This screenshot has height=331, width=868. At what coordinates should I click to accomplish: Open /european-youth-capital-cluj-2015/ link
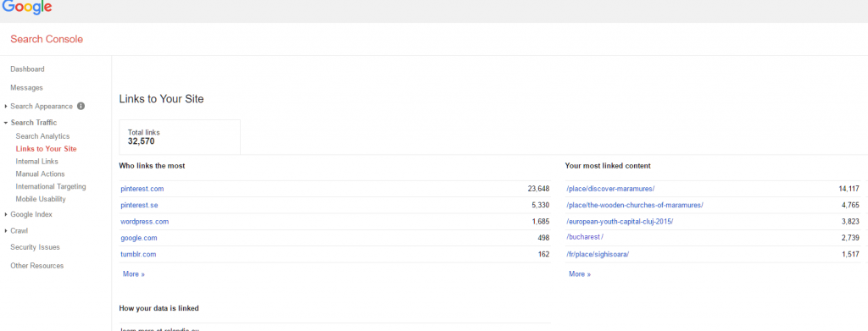pos(620,222)
